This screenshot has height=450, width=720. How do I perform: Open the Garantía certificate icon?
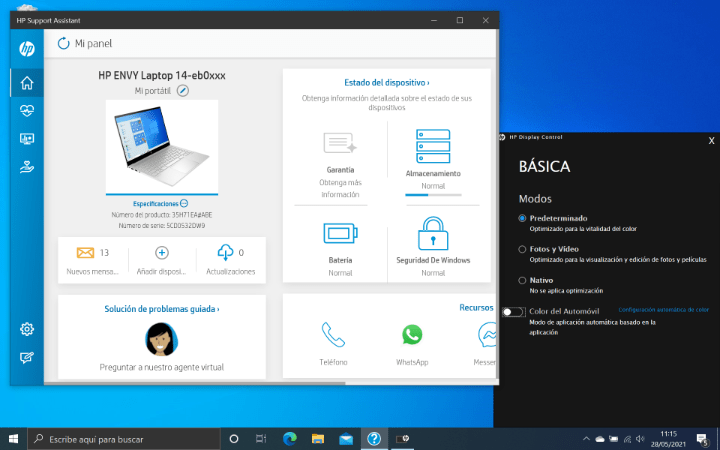[340, 144]
